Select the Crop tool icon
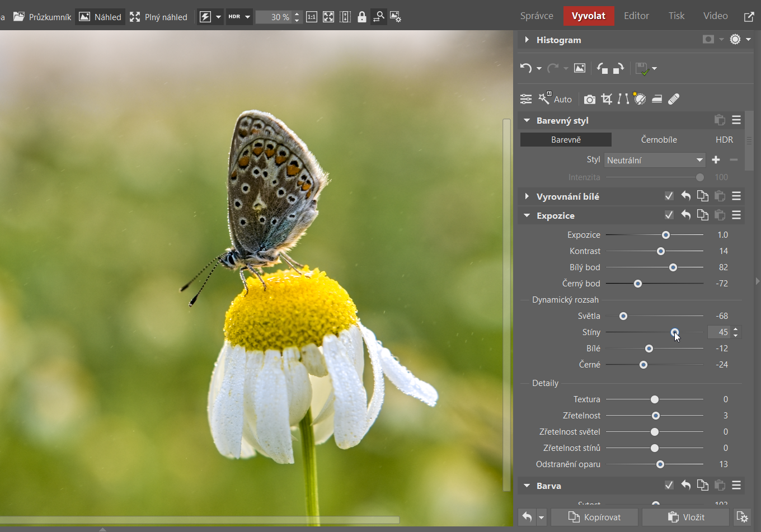 coord(607,99)
